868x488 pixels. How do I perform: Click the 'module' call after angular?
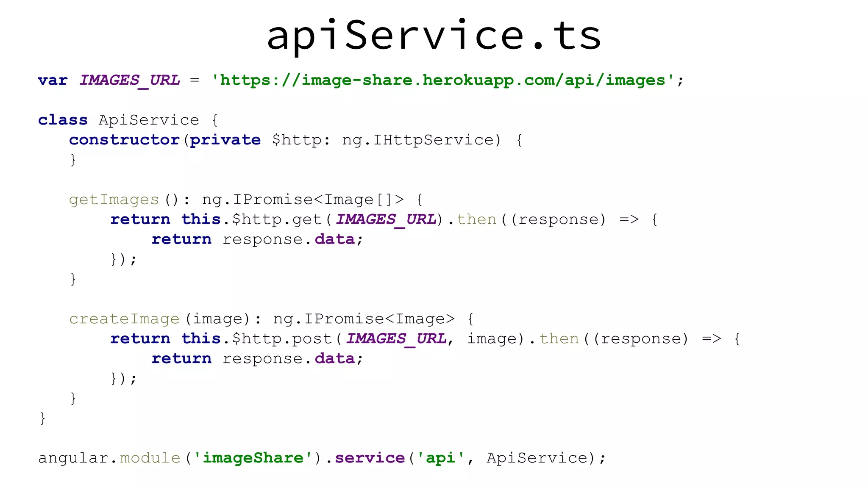pyautogui.click(x=150, y=458)
